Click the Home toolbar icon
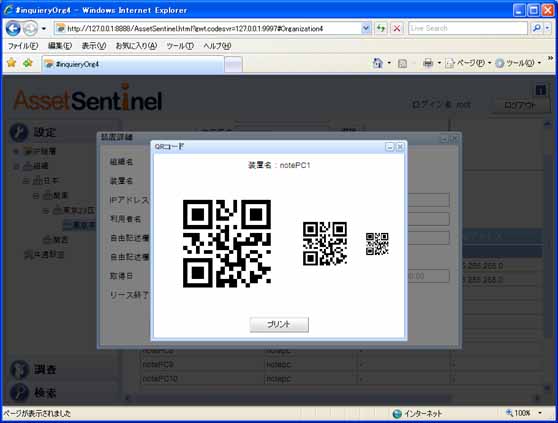This screenshot has height=423, width=558. click(x=378, y=63)
